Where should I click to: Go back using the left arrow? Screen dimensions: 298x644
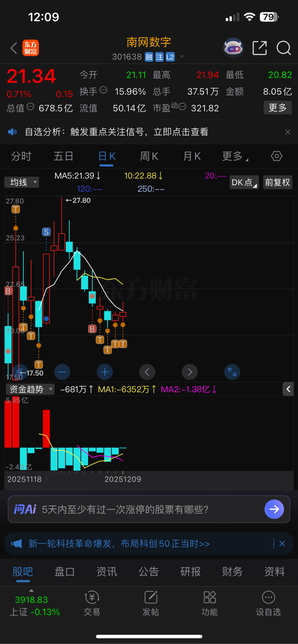(x=14, y=48)
